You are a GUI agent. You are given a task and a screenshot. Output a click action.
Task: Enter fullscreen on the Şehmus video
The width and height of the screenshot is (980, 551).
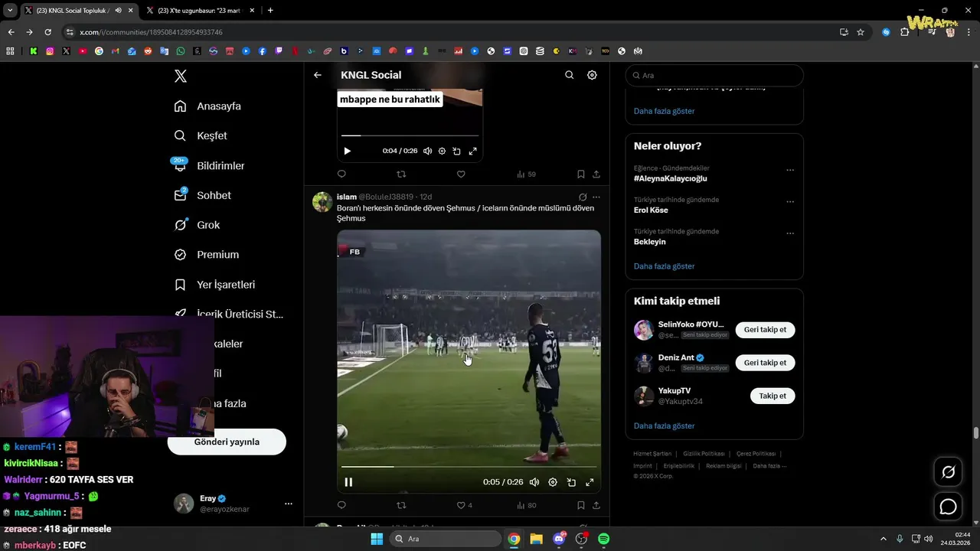tap(590, 482)
